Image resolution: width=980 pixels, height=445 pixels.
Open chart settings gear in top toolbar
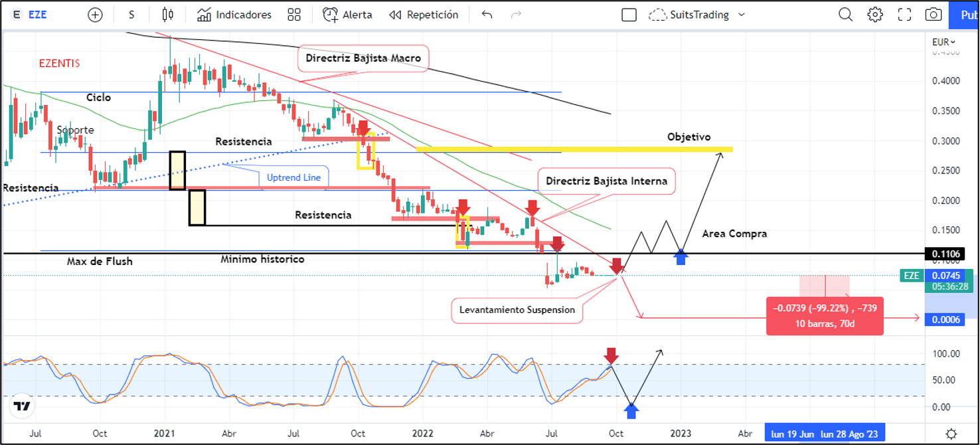pos(875,15)
